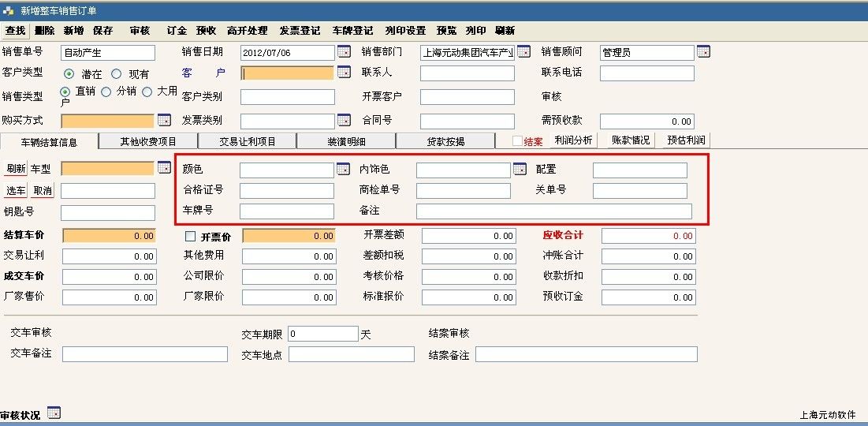Click the lookup icon next to 购买方式
Image resolution: width=868 pixels, height=426 pixels.
(x=164, y=121)
